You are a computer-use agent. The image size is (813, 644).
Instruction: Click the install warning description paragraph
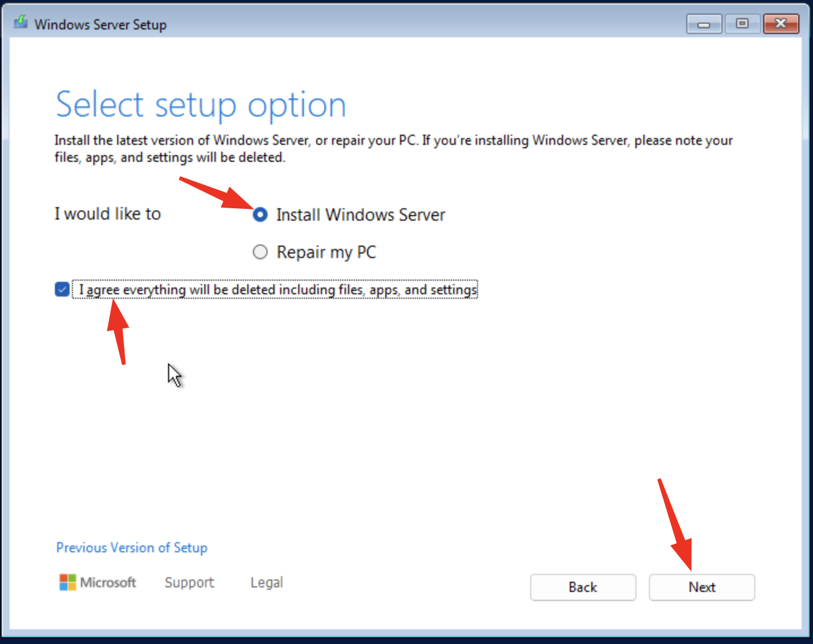tap(393, 148)
